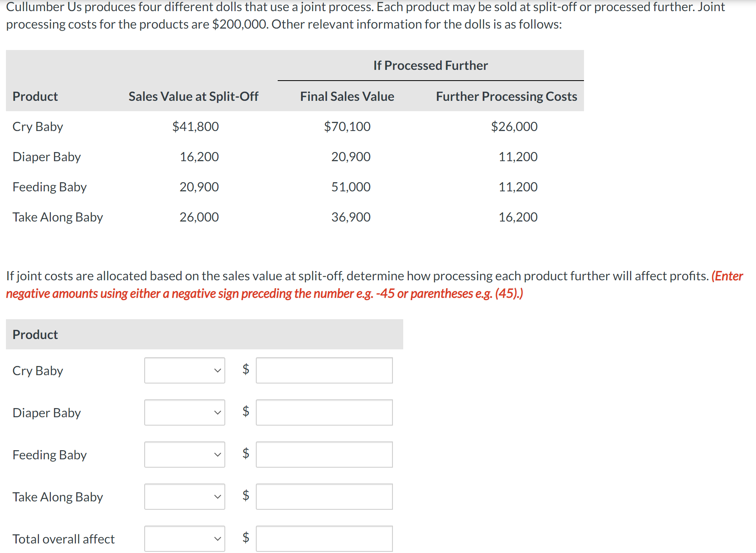Click the If Processed Further heading

click(431, 66)
